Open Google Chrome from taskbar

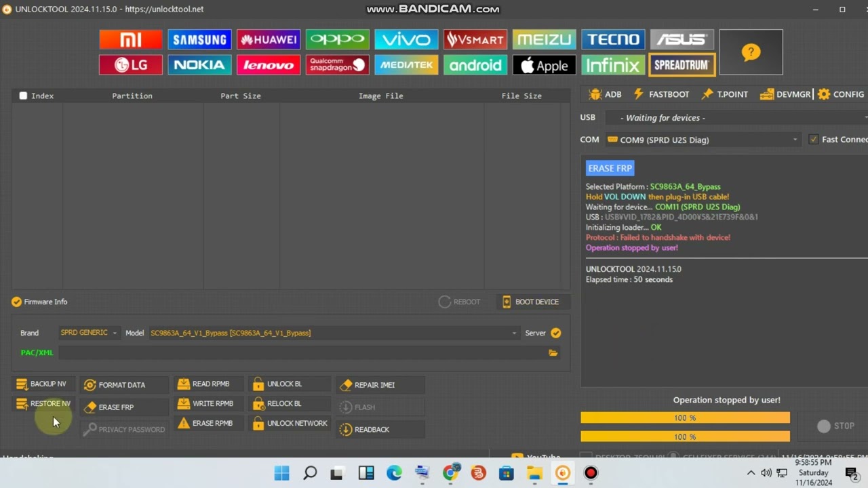[x=450, y=473]
